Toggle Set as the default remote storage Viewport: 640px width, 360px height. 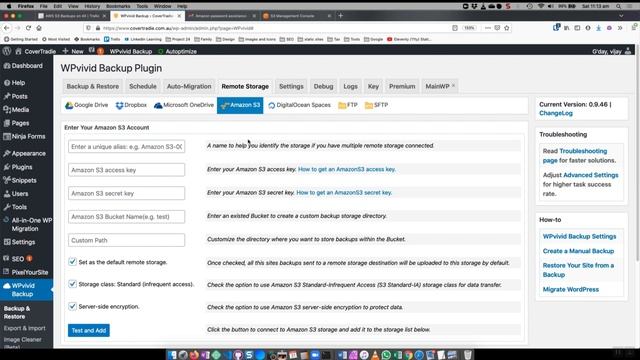click(72, 262)
